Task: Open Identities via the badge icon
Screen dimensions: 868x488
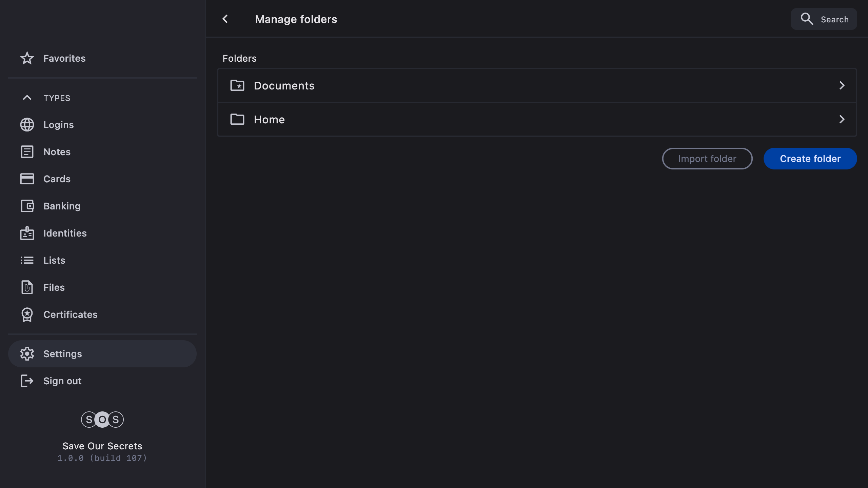Action: pyautogui.click(x=27, y=233)
